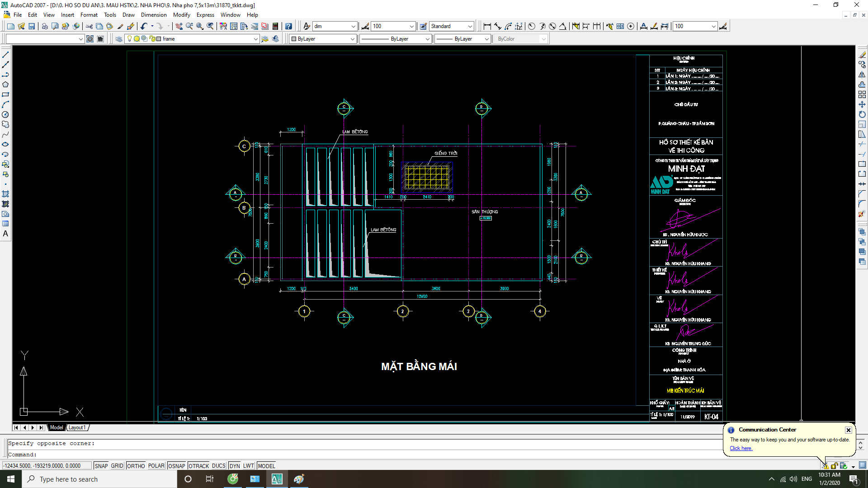Click the Radius Dimension tool
868x488 pixels.
(x=532, y=26)
